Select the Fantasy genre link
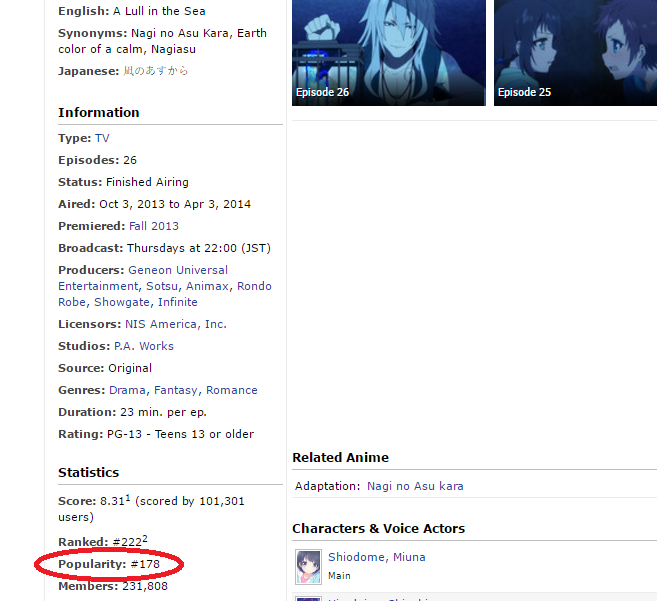The width and height of the screenshot is (657, 601). pos(176,390)
